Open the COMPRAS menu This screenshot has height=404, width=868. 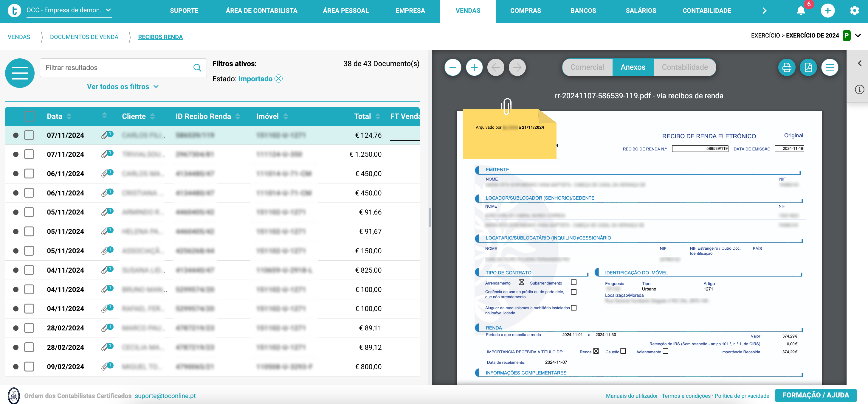[x=525, y=10]
